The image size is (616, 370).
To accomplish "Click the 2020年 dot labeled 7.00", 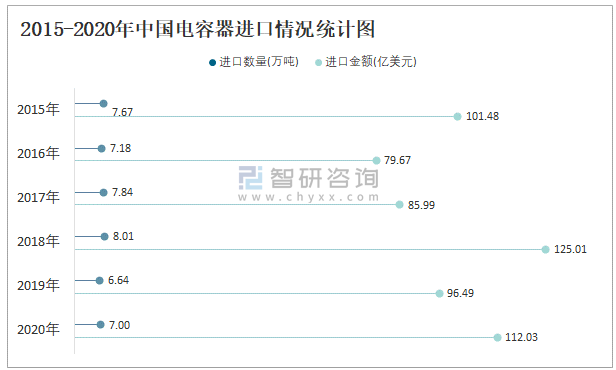I will point(101,325).
